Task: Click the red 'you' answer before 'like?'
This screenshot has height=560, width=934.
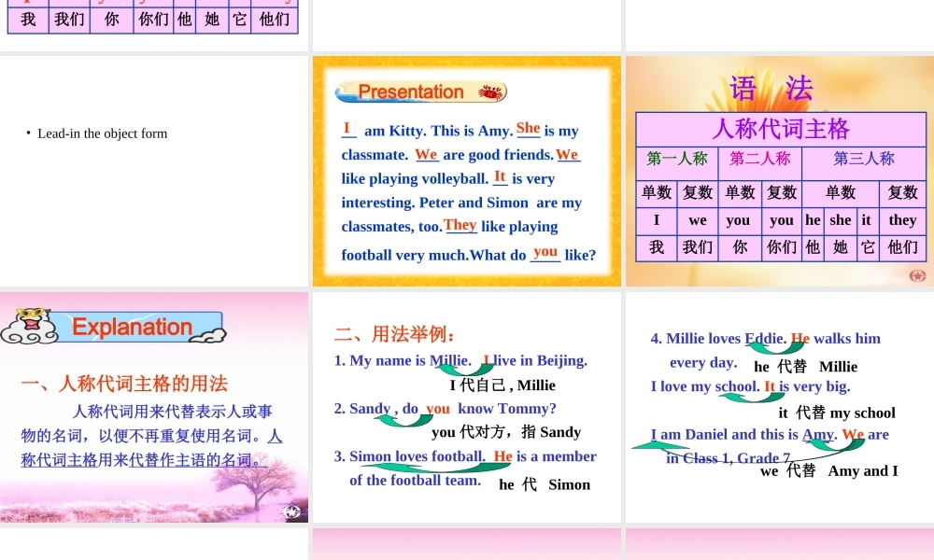Action: click(x=545, y=252)
